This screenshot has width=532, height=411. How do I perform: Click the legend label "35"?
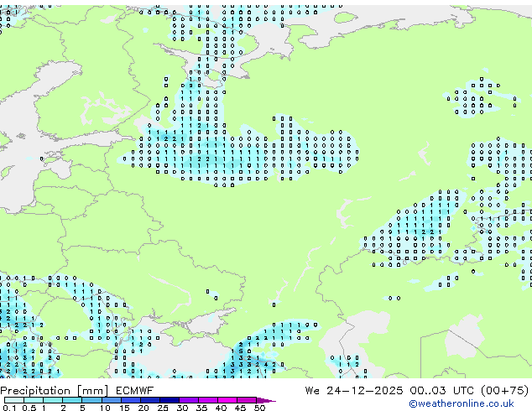click(201, 408)
